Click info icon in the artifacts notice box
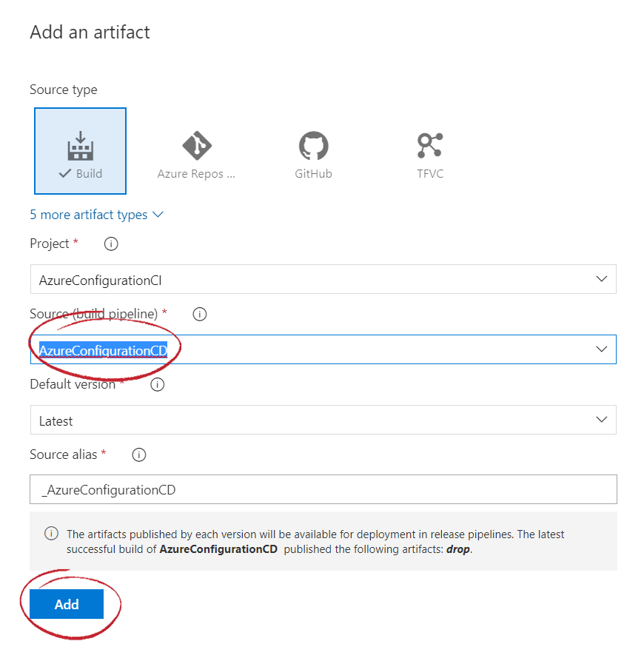This screenshot has height=664, width=644. 51,534
